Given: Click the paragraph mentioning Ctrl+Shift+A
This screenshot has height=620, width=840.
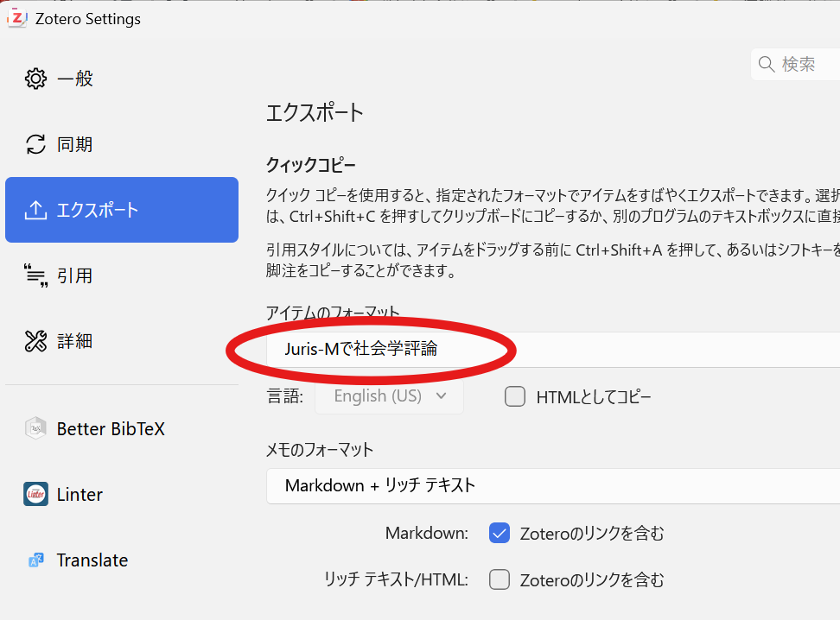Looking at the screenshot, I should (x=553, y=260).
